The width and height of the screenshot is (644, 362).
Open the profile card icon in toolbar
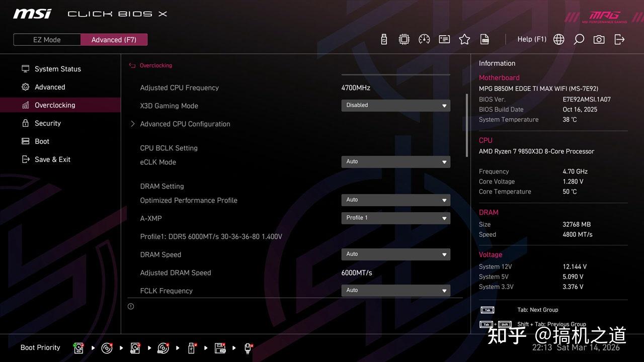(x=444, y=39)
